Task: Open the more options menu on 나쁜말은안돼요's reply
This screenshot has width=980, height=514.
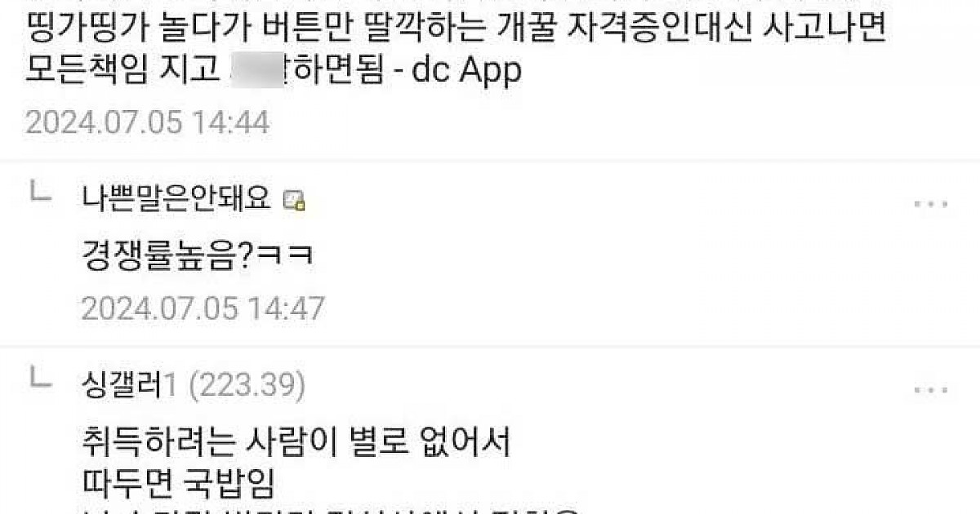Action: 930,204
